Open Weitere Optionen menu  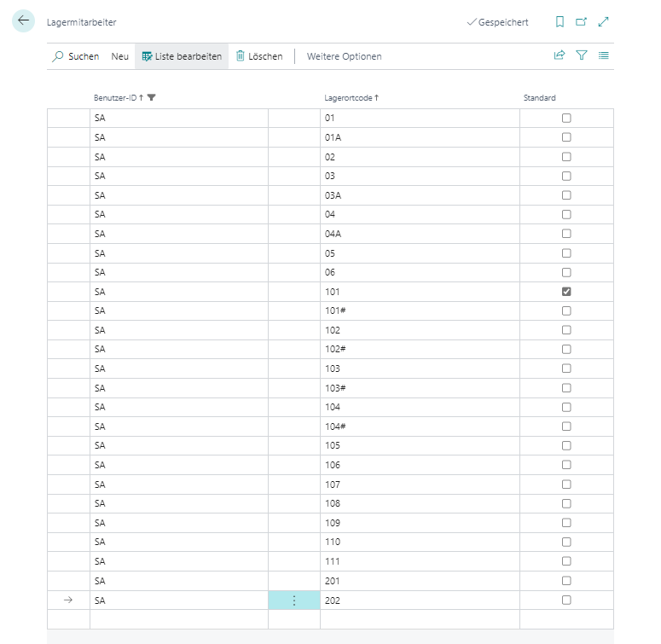344,56
